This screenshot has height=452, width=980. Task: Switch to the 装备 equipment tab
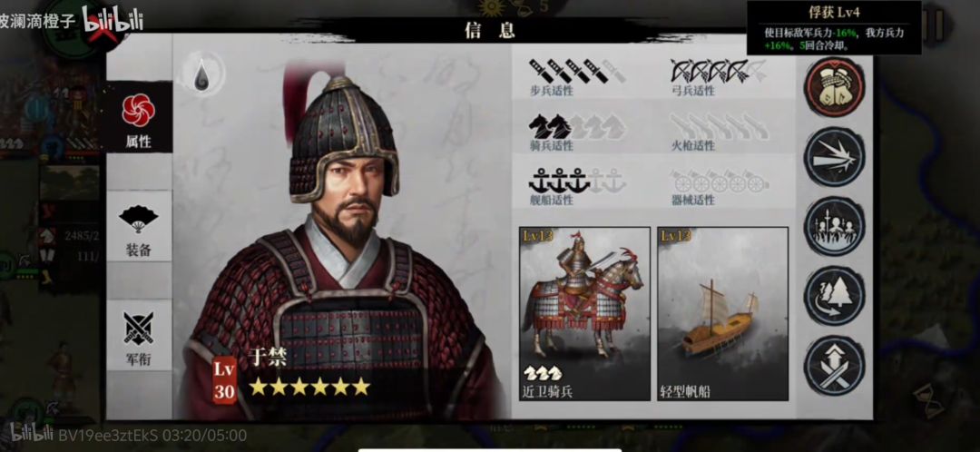[138, 226]
